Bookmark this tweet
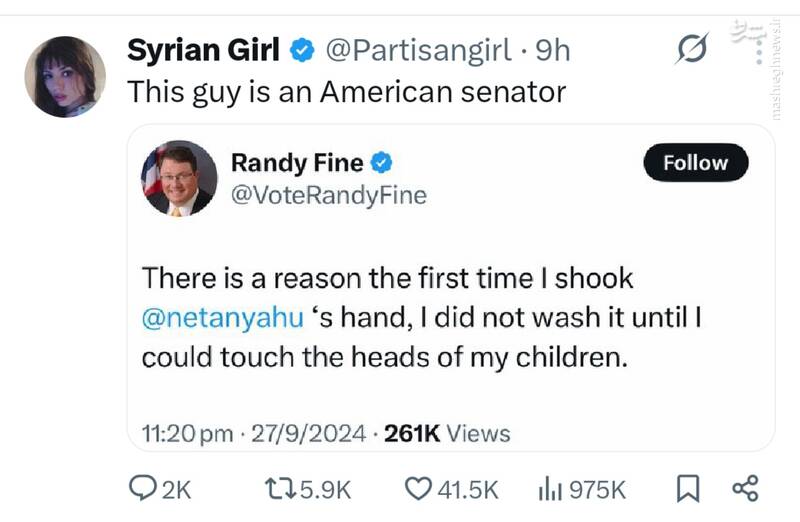This screenshot has width=800, height=522. coord(688,488)
